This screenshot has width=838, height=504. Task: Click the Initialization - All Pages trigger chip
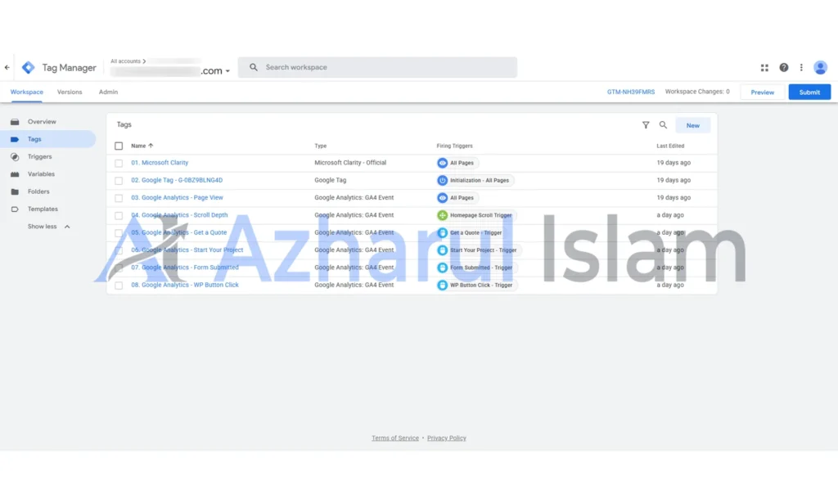point(474,181)
